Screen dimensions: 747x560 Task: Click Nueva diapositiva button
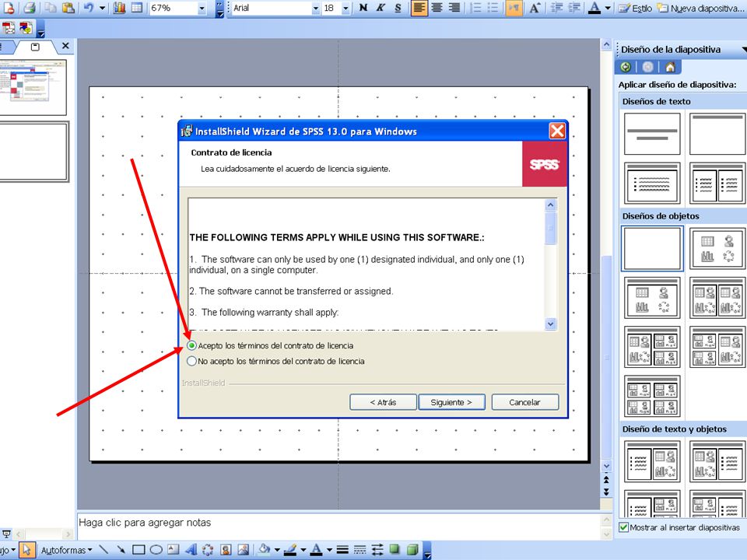pos(700,8)
